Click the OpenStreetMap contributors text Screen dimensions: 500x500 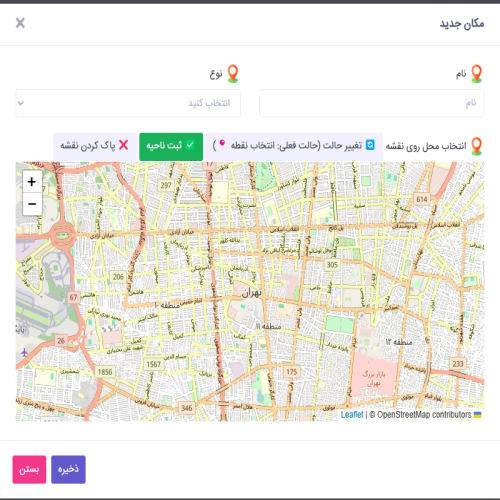tap(424, 415)
